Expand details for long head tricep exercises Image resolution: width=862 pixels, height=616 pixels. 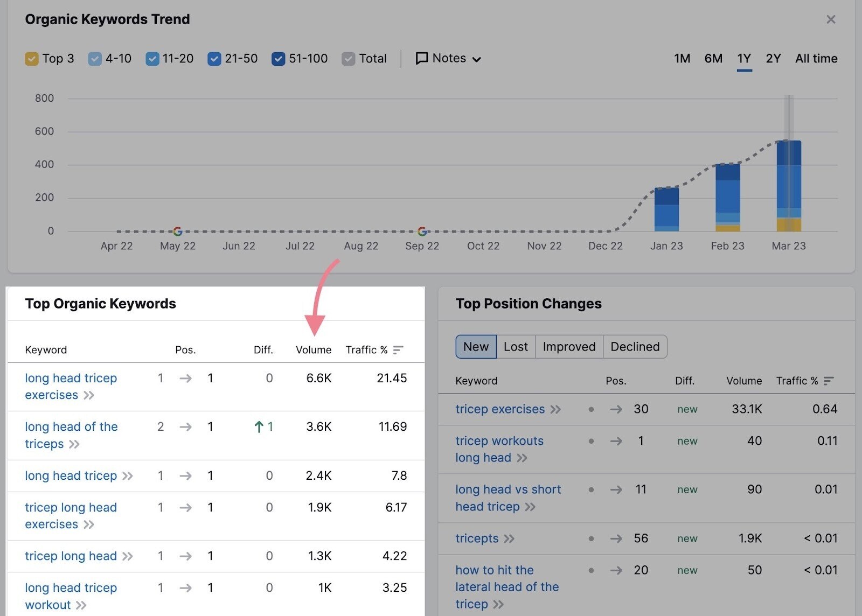tap(89, 395)
